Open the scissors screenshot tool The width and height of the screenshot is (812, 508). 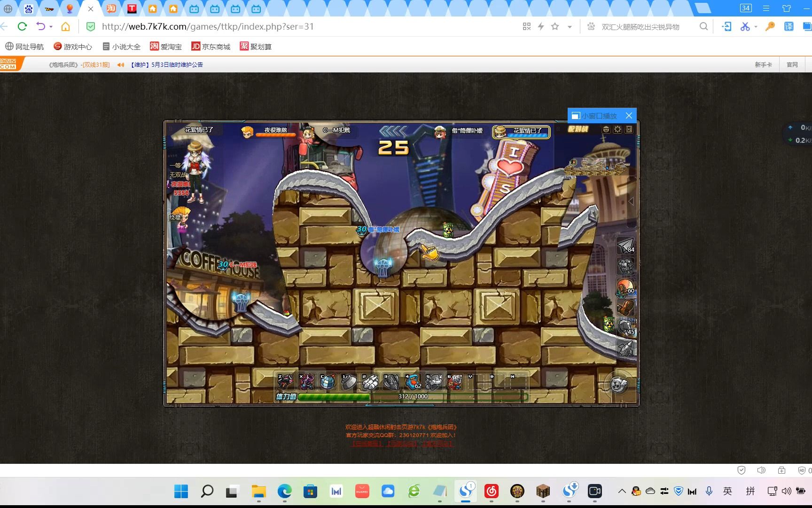(x=745, y=26)
